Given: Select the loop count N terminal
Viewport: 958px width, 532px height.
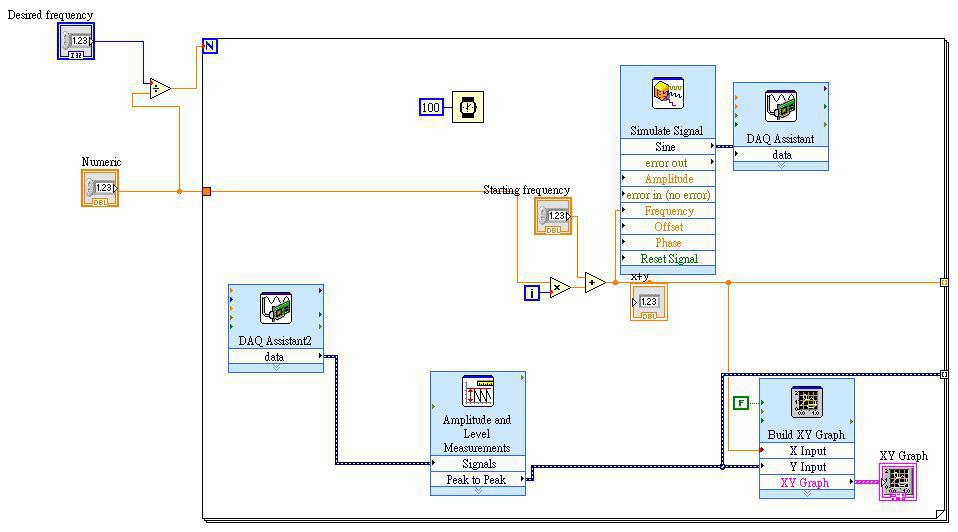Looking at the screenshot, I should pyautogui.click(x=210, y=46).
